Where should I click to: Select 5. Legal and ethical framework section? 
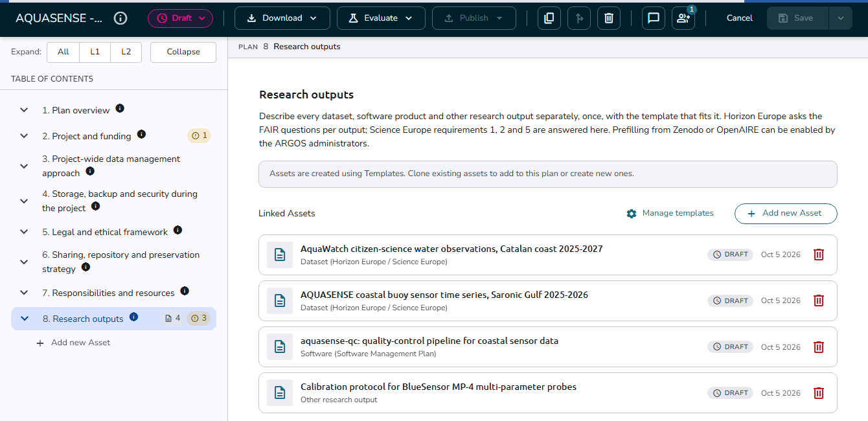coord(105,232)
